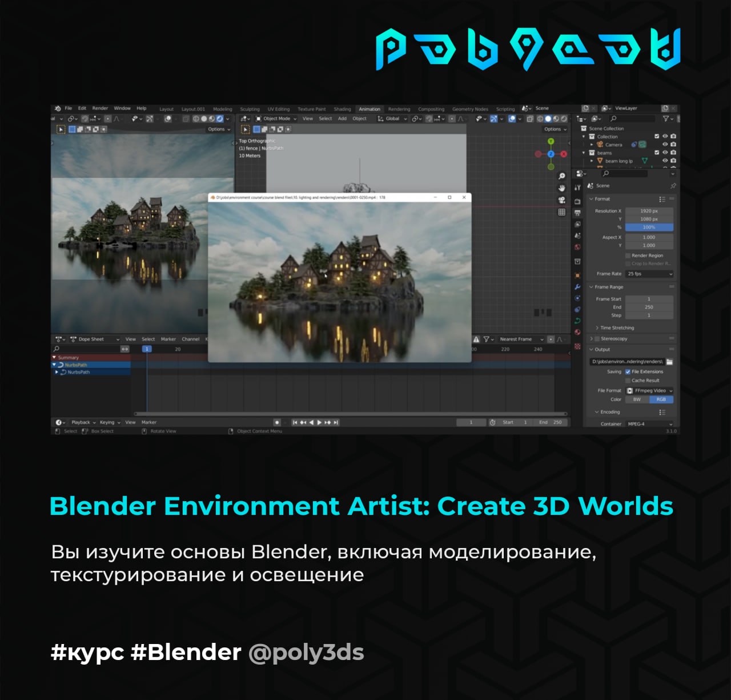
Task: Open the Add menu in the right viewport
Action: (342, 119)
